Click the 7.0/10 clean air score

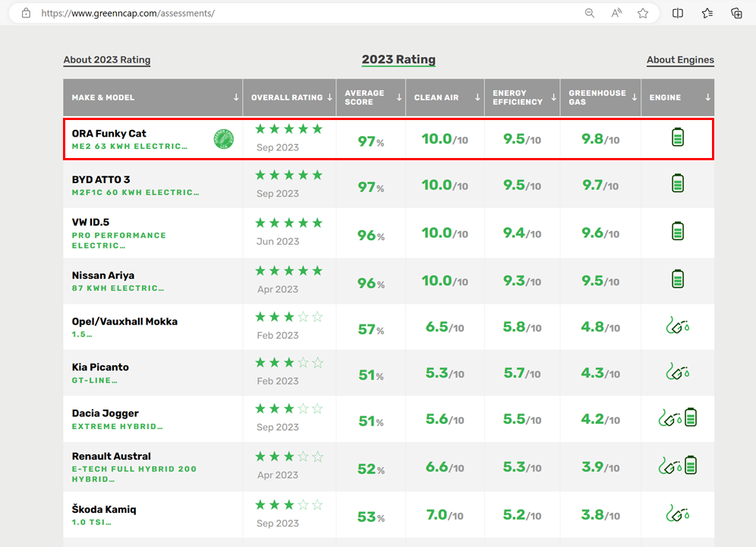click(445, 515)
